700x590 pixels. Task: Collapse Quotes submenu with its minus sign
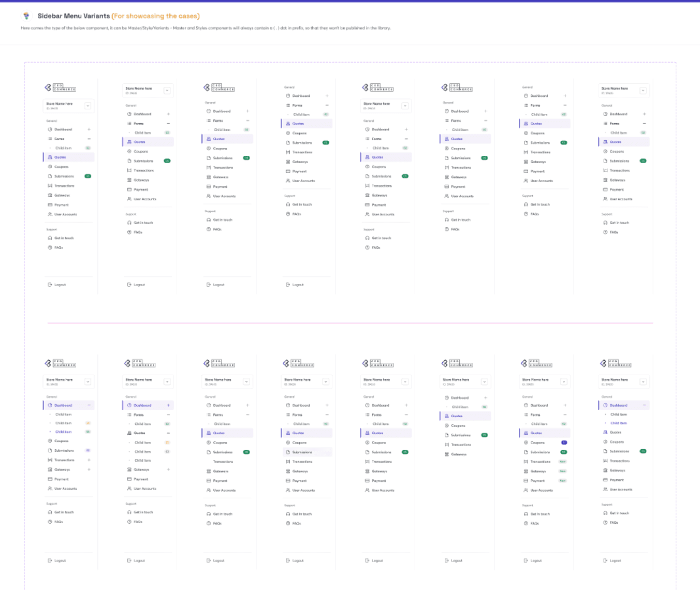[168, 433]
